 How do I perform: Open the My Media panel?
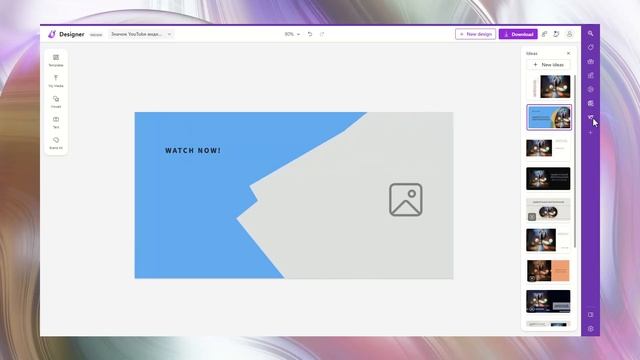click(x=56, y=81)
